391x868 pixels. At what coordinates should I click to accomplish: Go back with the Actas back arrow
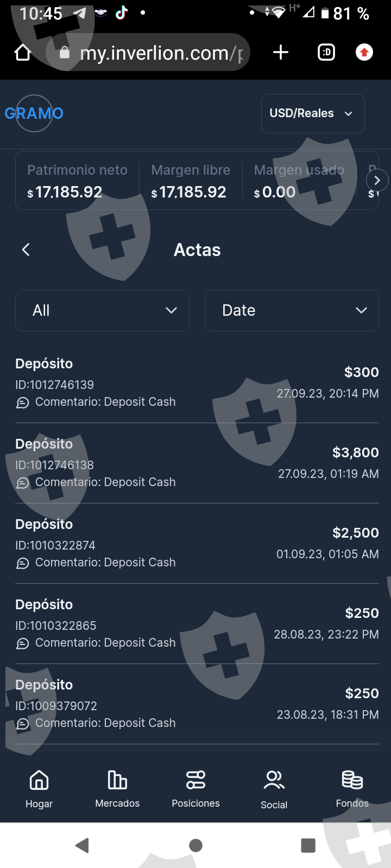point(26,250)
